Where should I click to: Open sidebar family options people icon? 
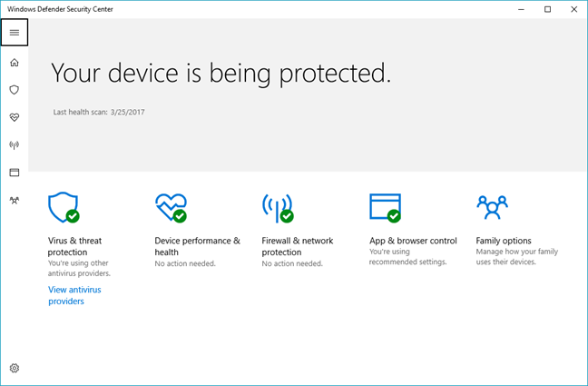coord(15,200)
